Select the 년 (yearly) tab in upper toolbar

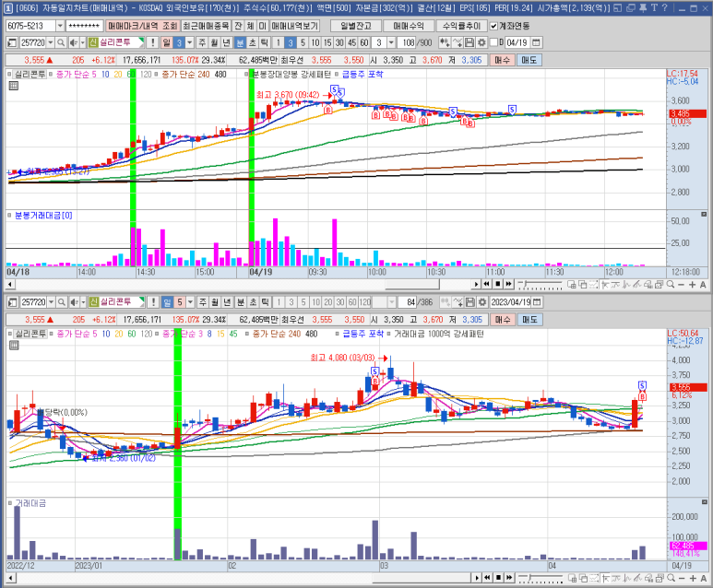[x=227, y=42]
